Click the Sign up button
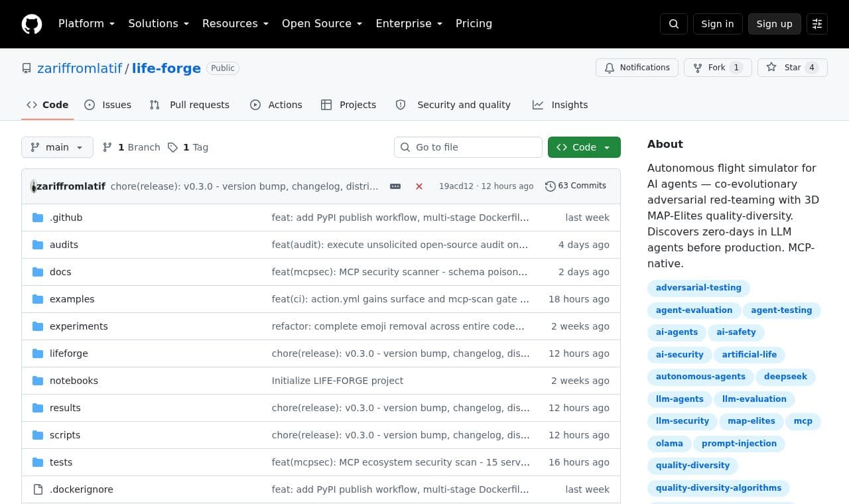This screenshot has width=849, height=504. click(775, 24)
